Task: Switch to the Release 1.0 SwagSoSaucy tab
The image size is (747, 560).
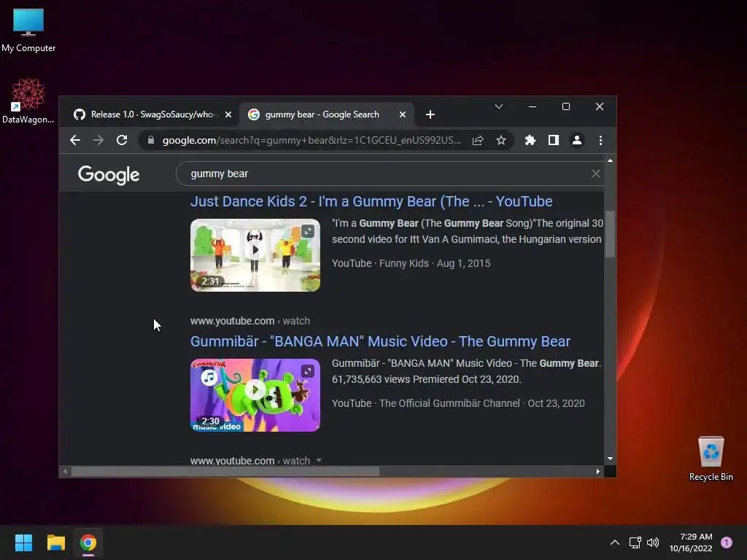Action: pos(152,114)
